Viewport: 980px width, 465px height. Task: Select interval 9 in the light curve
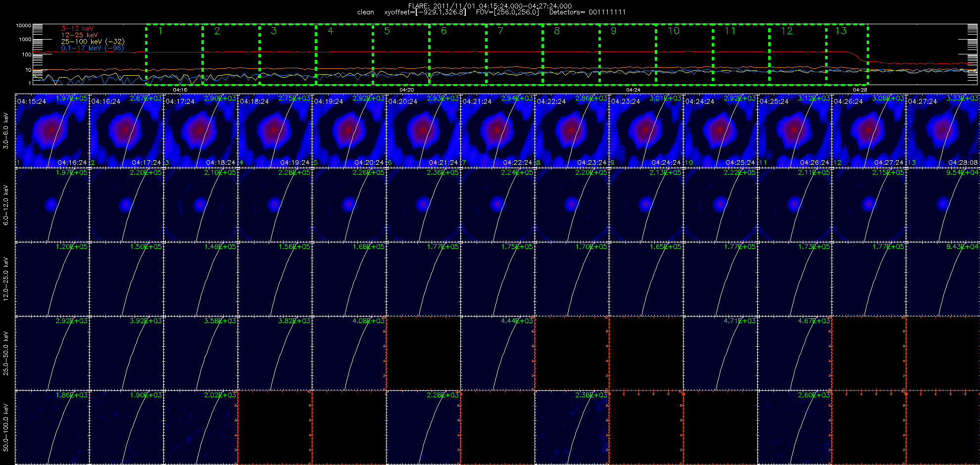[628, 54]
